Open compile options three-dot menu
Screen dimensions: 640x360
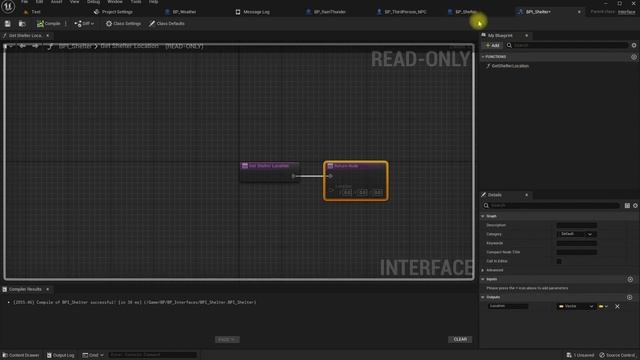click(x=66, y=24)
